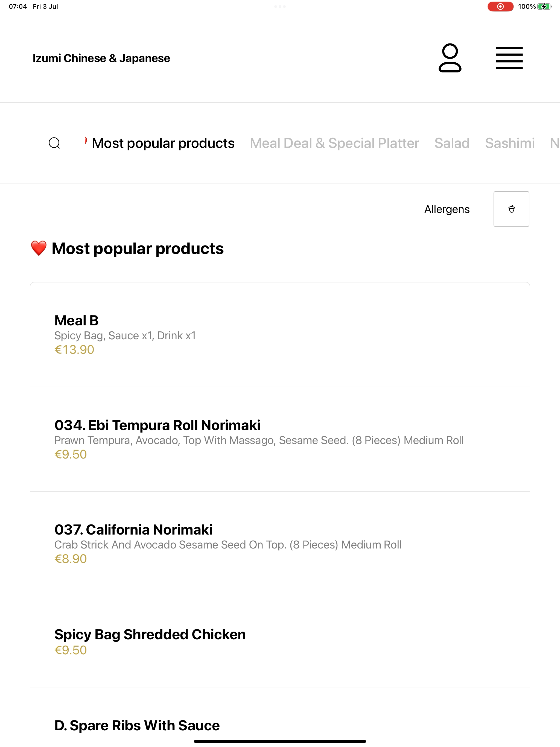Switch to the Salad category tab
560x747 pixels.
[x=452, y=143]
